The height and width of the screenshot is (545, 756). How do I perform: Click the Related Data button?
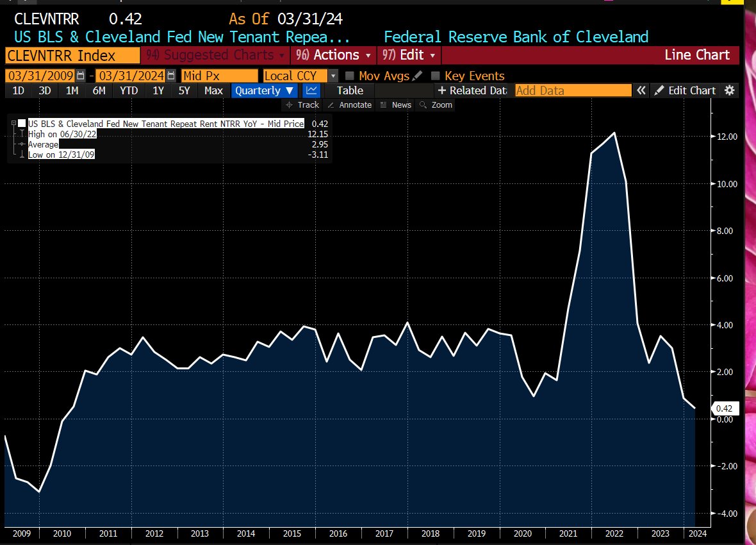472,90
